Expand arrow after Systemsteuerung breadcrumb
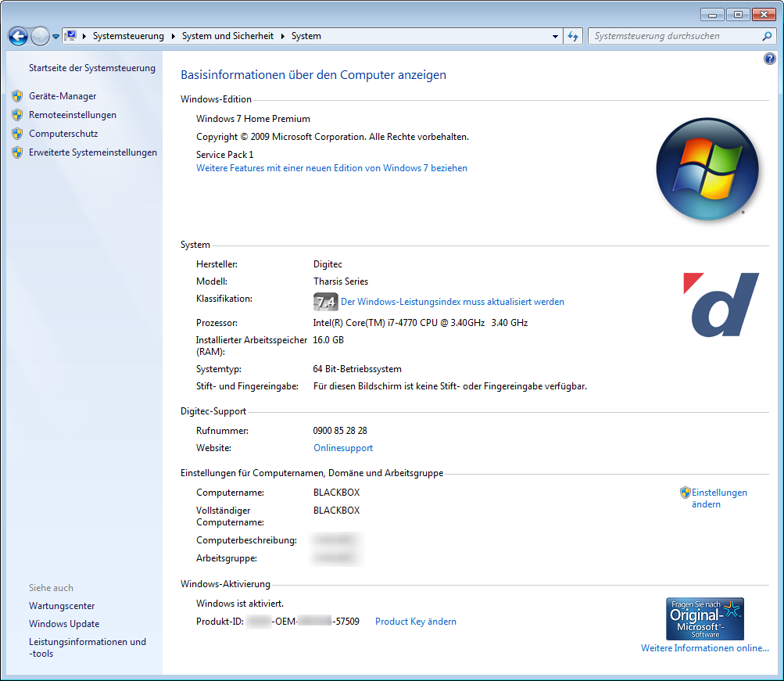The height and width of the screenshot is (681, 784). 173,36
